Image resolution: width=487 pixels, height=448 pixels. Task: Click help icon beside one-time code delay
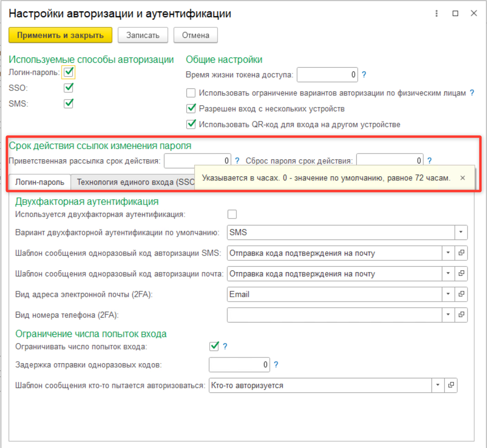tap(276, 364)
